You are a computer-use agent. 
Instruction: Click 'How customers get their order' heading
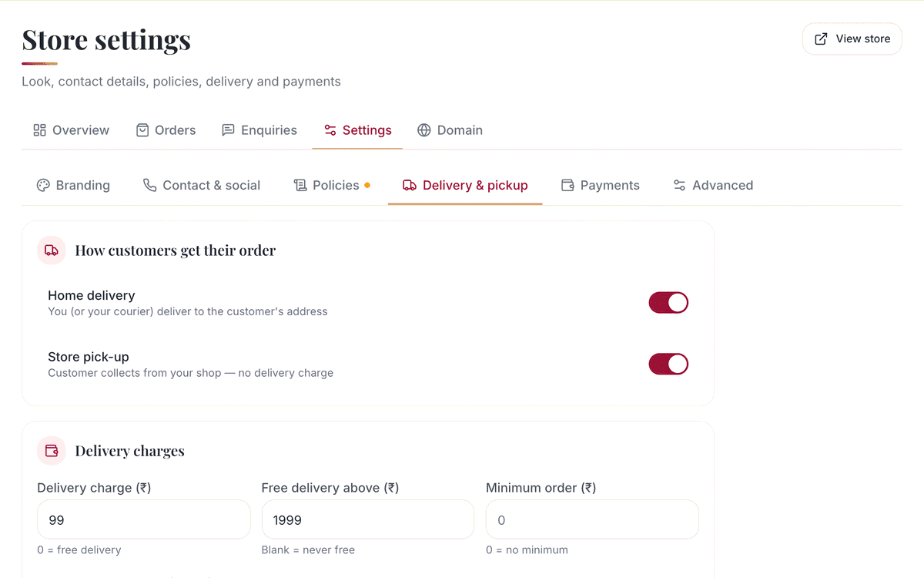[176, 250]
